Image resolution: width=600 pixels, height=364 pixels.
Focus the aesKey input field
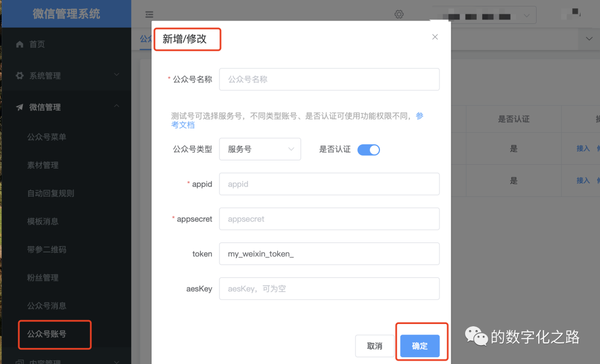coord(329,289)
